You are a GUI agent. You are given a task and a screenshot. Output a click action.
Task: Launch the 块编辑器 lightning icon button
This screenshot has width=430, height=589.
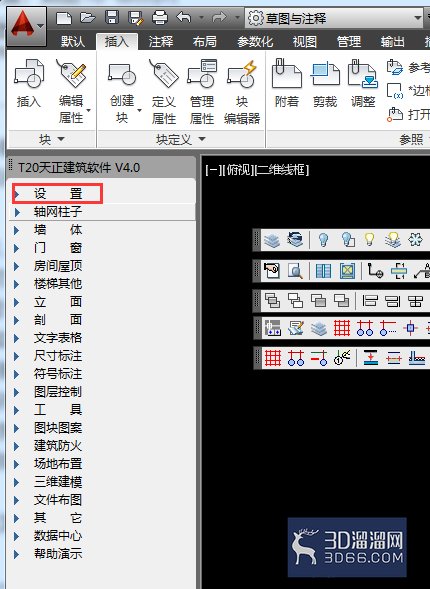click(242, 91)
